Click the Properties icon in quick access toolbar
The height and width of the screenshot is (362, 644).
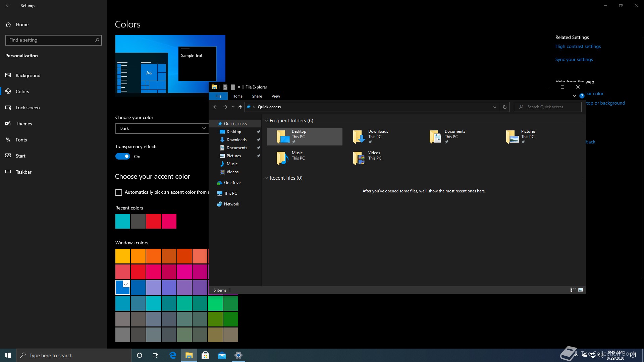click(x=225, y=87)
